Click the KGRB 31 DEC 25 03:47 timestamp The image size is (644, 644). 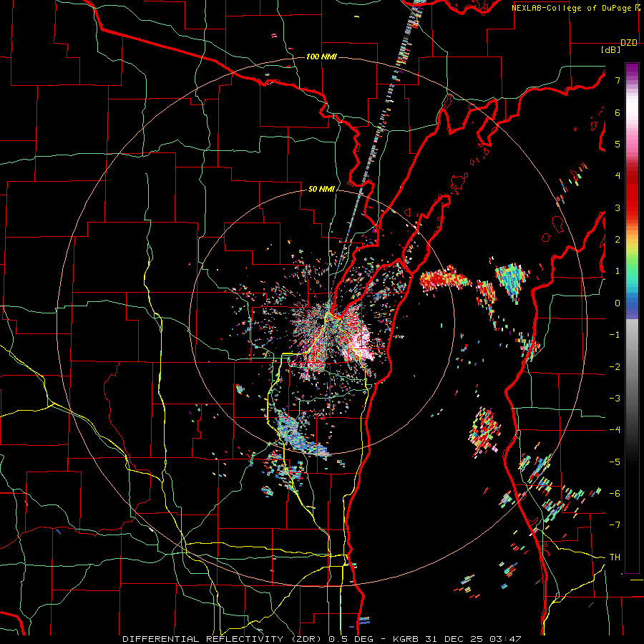click(457, 639)
